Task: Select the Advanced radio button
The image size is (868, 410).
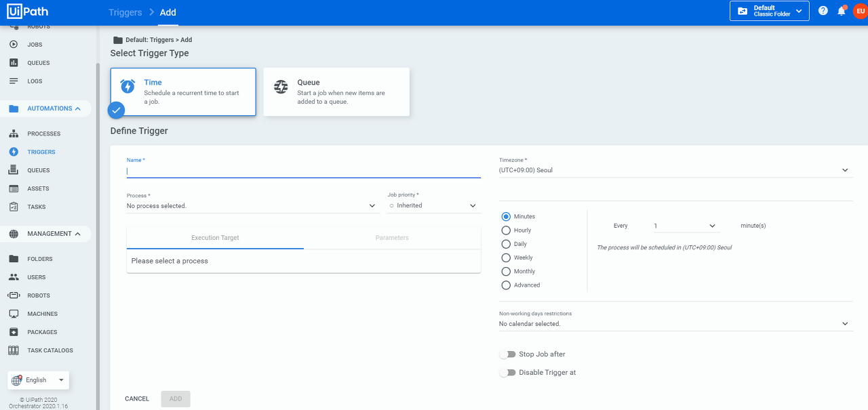Action: [506, 285]
